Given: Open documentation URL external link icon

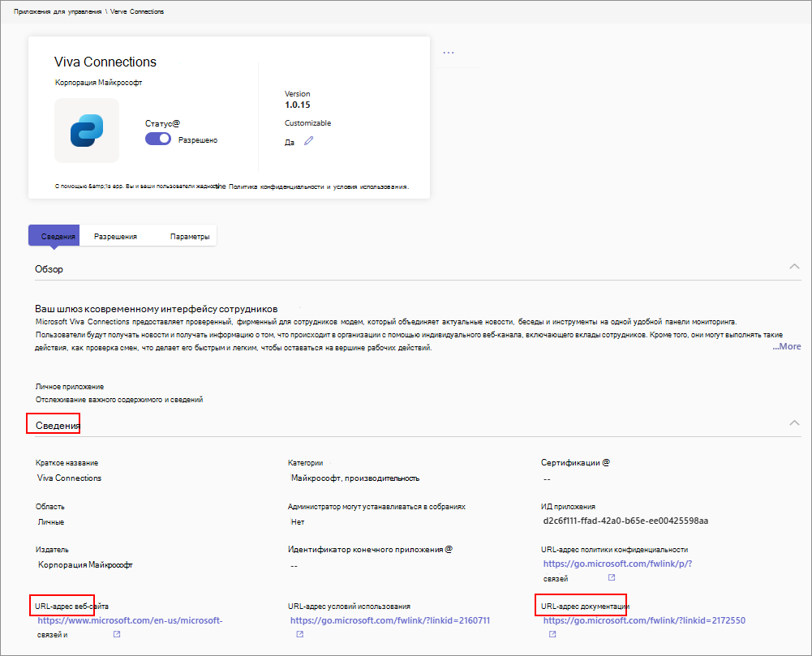Looking at the screenshot, I should tap(552, 634).
